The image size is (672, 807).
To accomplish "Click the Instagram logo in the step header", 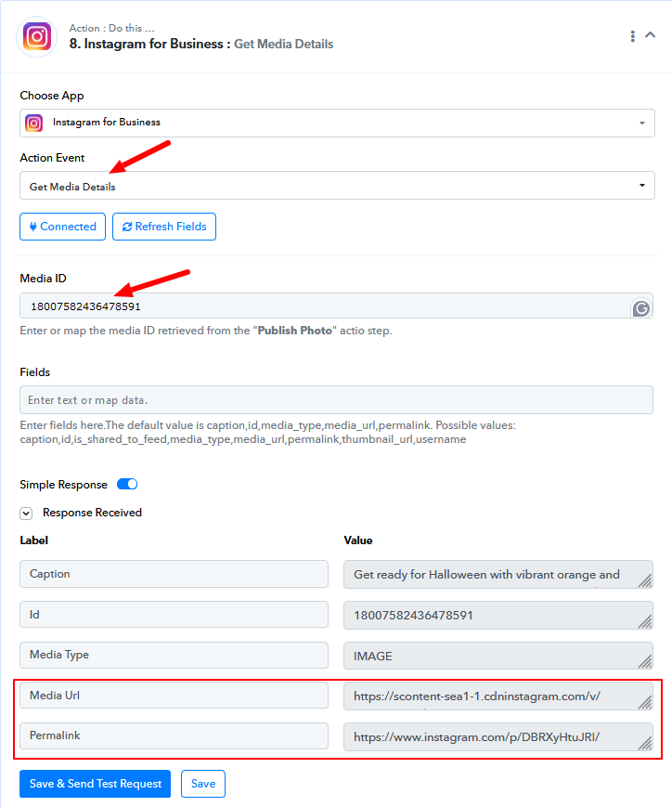I will click(36, 36).
